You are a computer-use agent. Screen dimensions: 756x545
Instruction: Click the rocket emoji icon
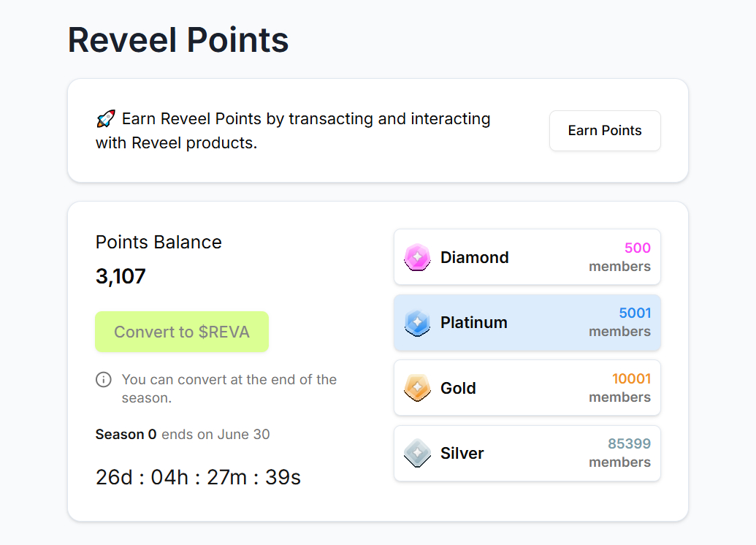(106, 118)
